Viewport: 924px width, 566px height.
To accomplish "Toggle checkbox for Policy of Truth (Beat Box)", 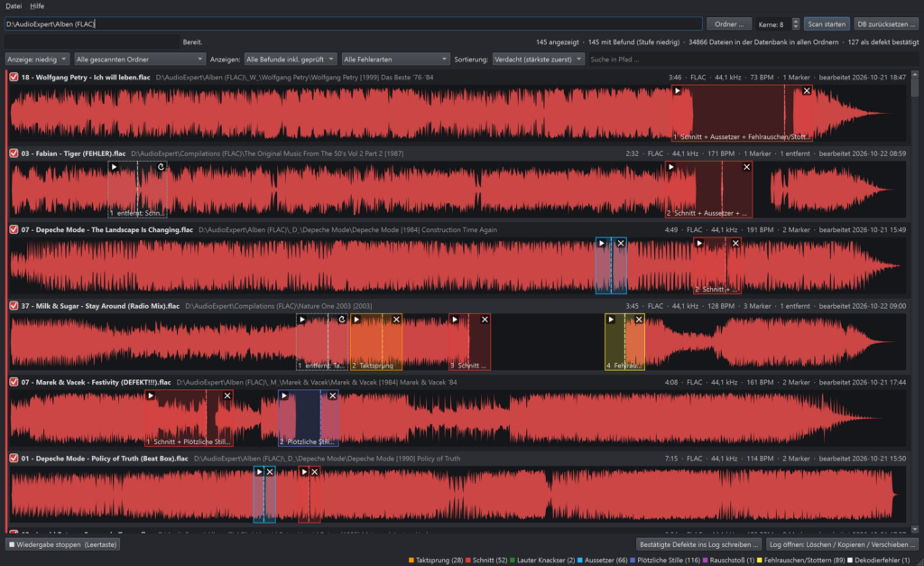I will pos(14,458).
